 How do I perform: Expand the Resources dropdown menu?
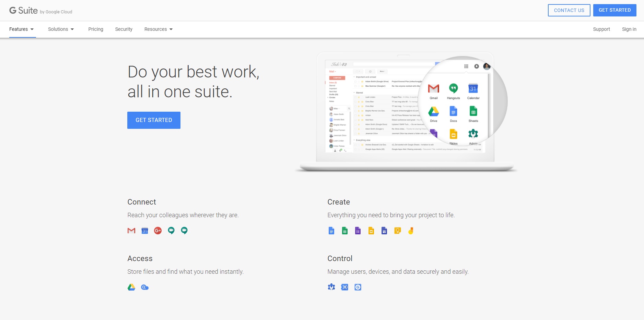pyautogui.click(x=159, y=29)
